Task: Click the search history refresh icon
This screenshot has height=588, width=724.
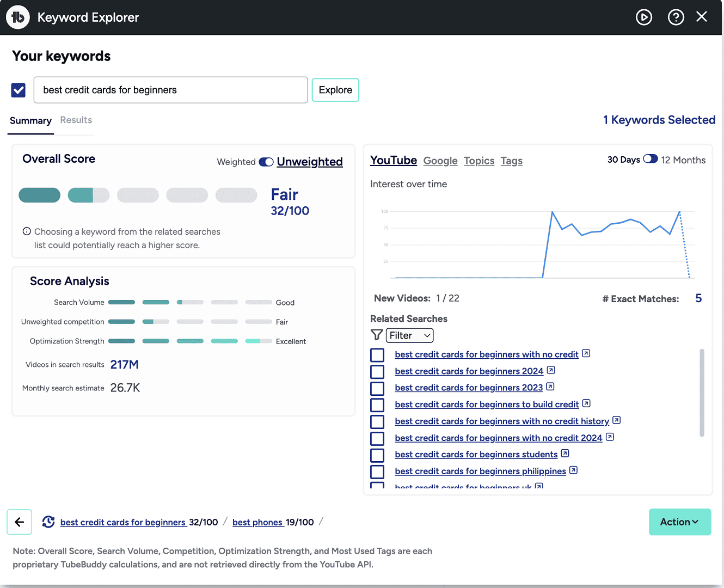Action: pyautogui.click(x=48, y=522)
